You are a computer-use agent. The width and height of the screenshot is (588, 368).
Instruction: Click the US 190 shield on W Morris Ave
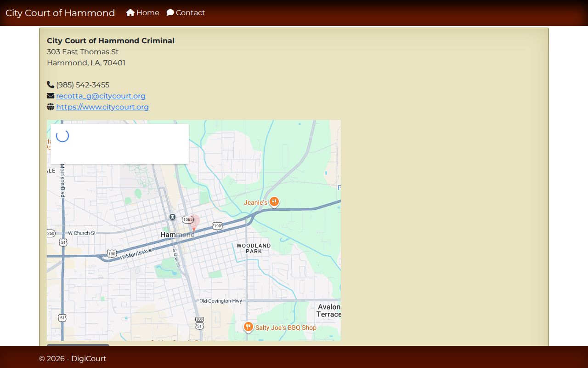pos(112,253)
